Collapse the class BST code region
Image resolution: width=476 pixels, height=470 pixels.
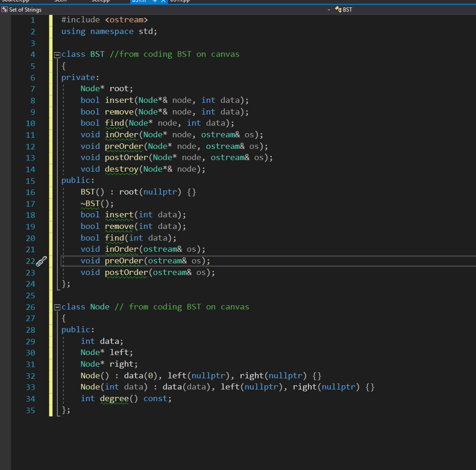tap(56, 54)
